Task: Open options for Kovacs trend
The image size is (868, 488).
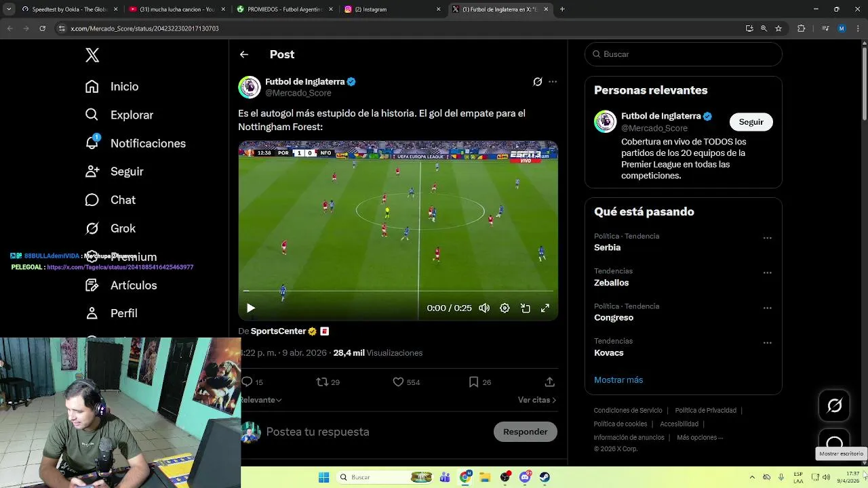Action: (768, 343)
